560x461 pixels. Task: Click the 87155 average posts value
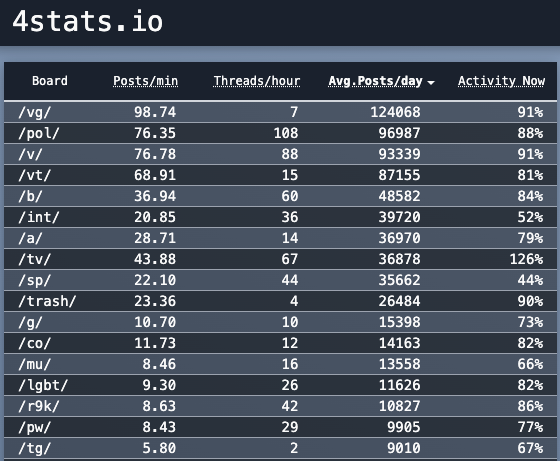(x=400, y=175)
